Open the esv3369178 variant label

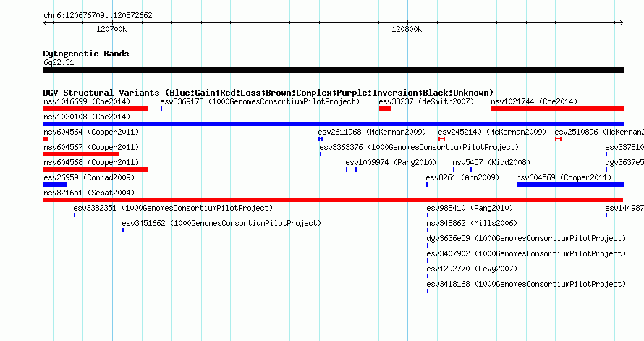pyautogui.click(x=260, y=101)
